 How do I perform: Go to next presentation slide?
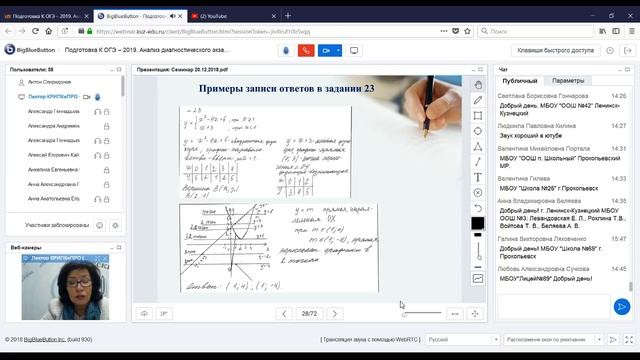335,313
